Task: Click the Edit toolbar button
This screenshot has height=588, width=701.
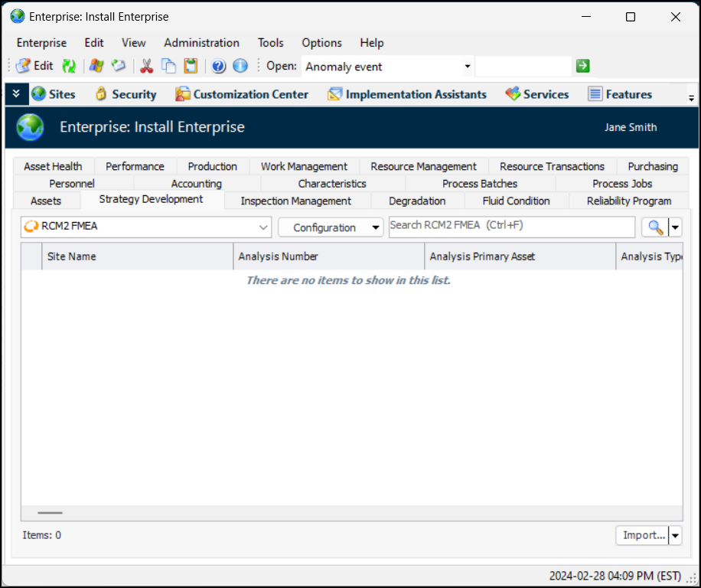Action: 34,67
